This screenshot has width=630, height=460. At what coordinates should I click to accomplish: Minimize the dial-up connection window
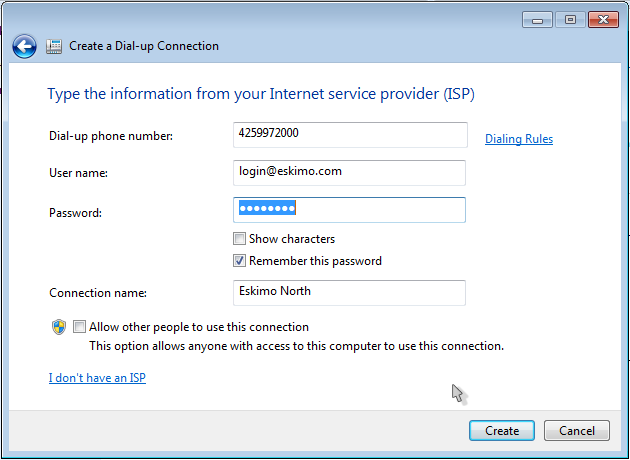[x=538, y=20]
